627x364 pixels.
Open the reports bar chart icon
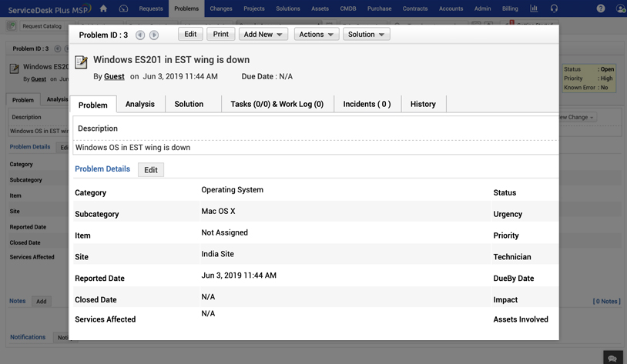pyautogui.click(x=534, y=8)
